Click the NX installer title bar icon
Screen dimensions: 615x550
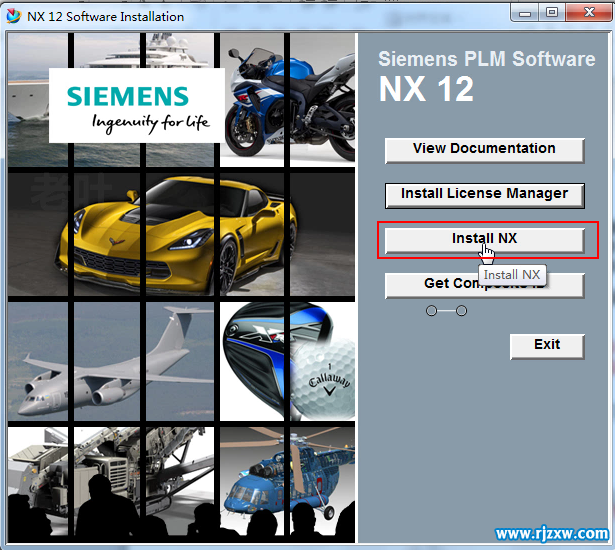point(13,16)
